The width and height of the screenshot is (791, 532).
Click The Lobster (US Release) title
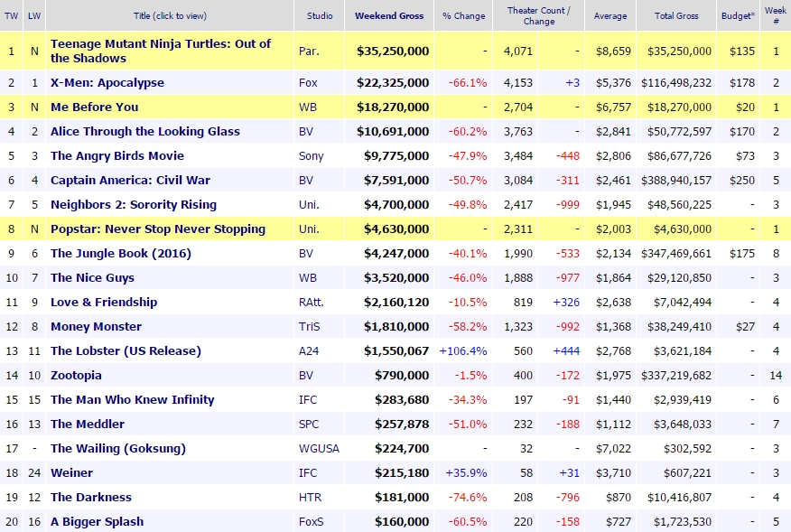tap(126, 350)
